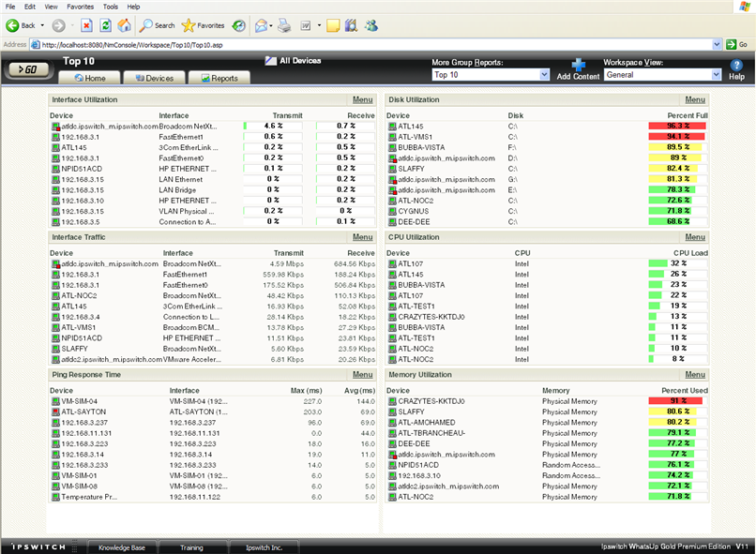Click the blue plus Add Content icon
The width and height of the screenshot is (756, 554).
coord(579,65)
